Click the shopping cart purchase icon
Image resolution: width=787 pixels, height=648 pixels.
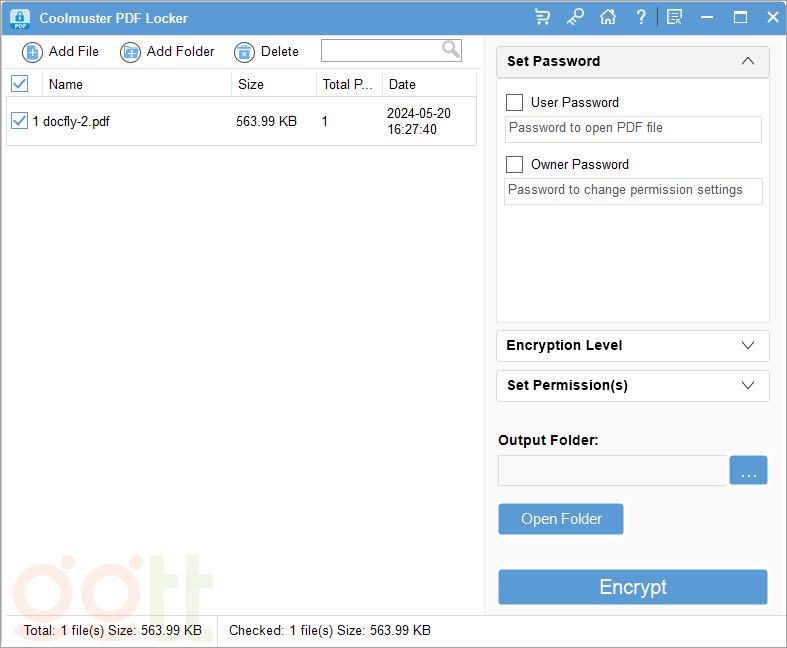542,17
